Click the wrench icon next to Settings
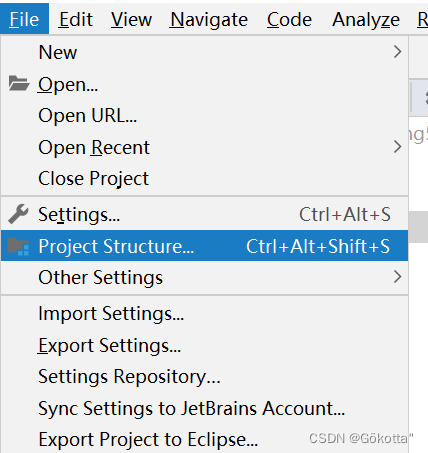Viewport: 428px width, 453px height. pyautogui.click(x=18, y=214)
